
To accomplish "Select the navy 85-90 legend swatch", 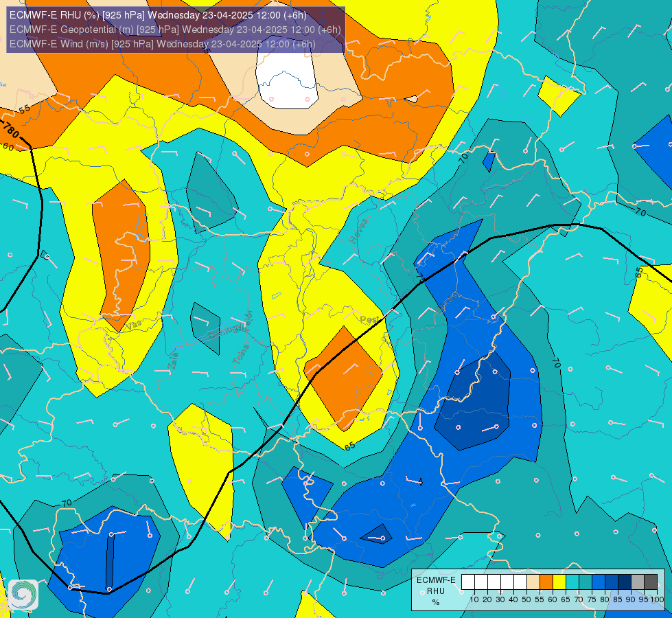I will [x=625, y=582].
